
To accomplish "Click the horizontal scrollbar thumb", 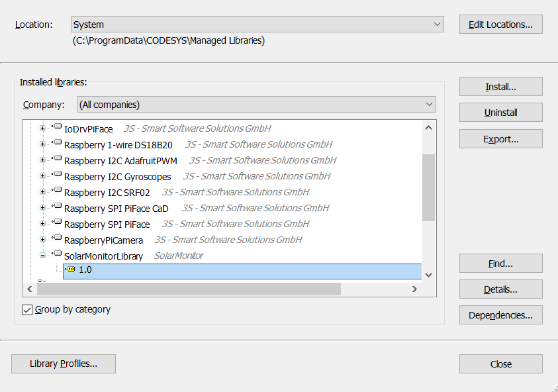I will (x=189, y=289).
